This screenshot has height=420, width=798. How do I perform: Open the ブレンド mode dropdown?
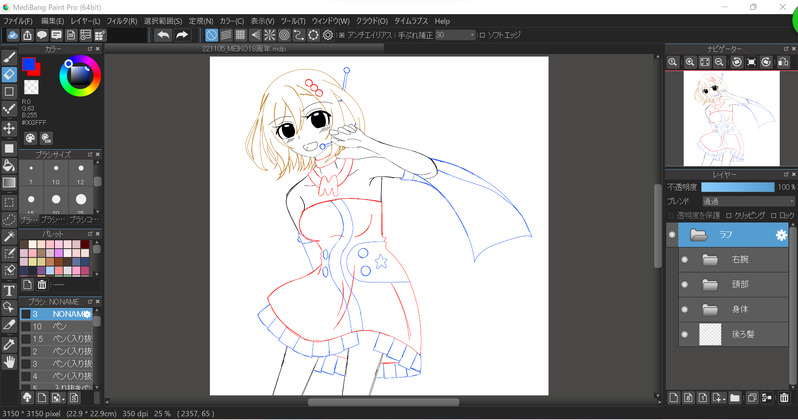[748, 201]
